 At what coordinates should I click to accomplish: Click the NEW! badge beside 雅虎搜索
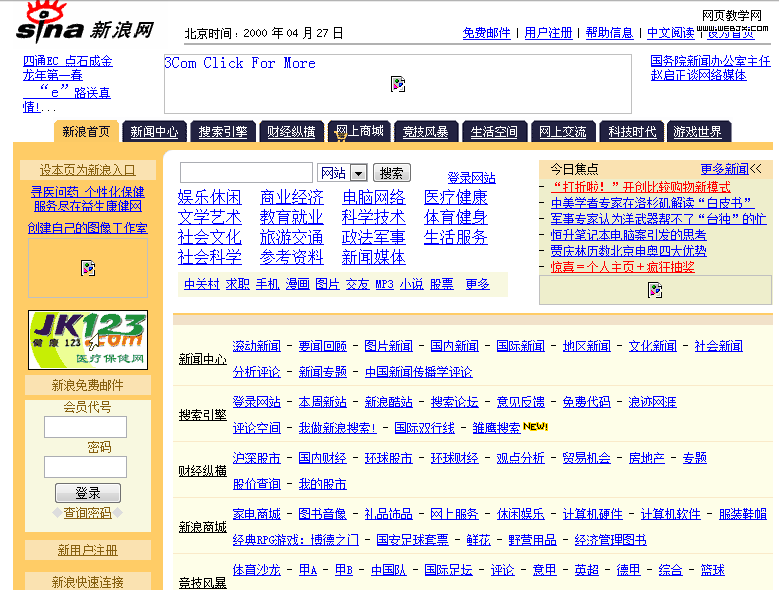(536, 427)
